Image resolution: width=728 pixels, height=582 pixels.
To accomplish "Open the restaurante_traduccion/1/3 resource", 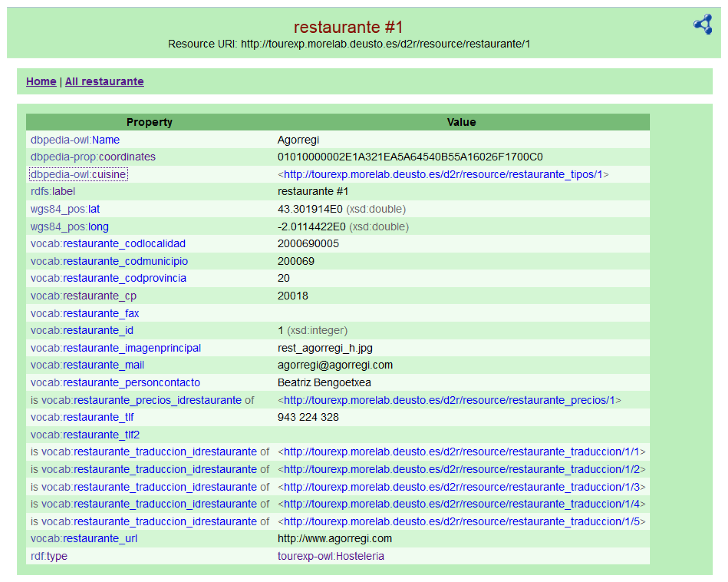I will click(461, 487).
